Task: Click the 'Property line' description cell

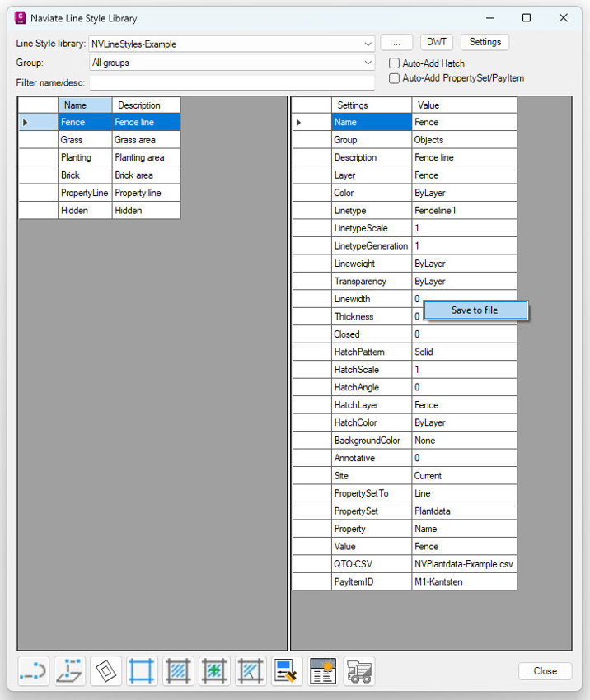Action: coord(146,193)
